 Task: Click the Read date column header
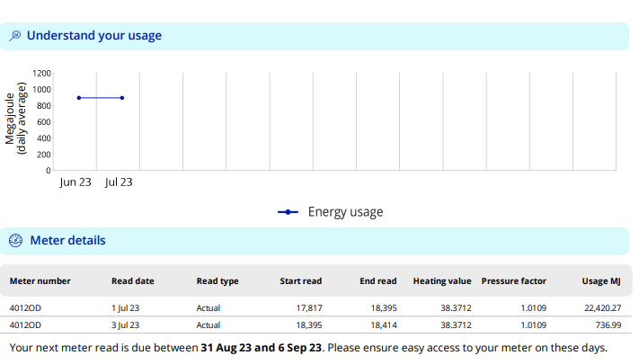coord(133,281)
